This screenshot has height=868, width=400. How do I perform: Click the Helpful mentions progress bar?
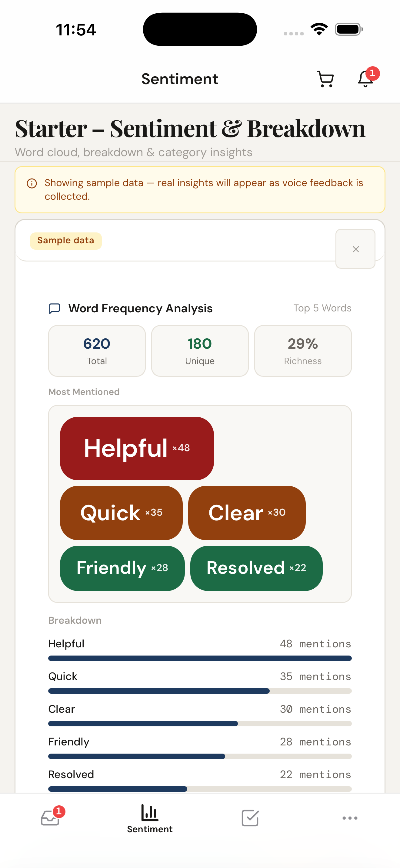tap(200, 658)
